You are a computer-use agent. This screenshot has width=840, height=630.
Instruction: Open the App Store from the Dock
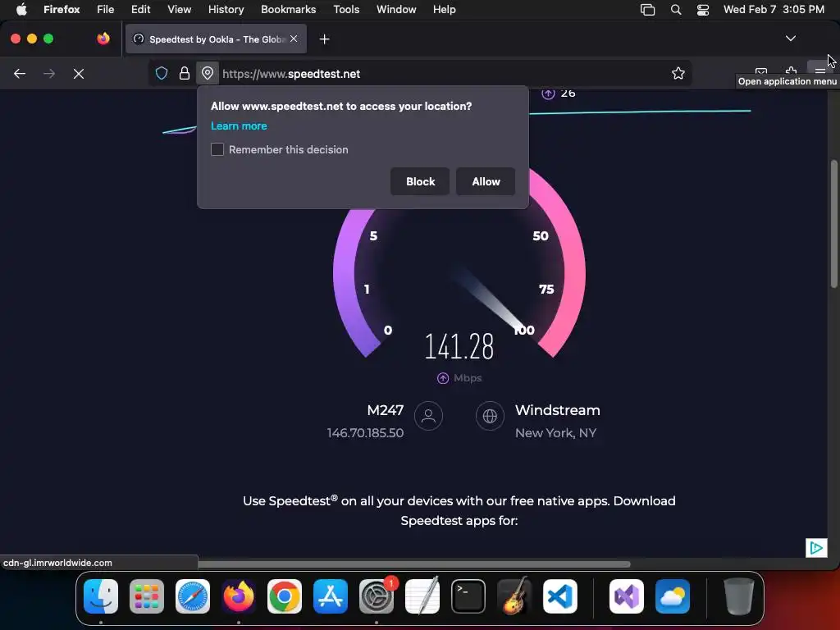click(x=331, y=596)
